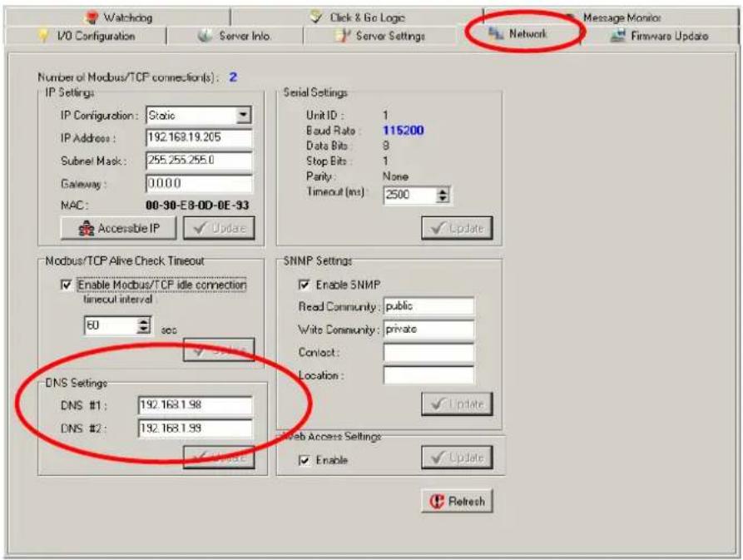This screenshot has height=560, width=743.
Task: Click the DNS #2 field
Action: coord(196,429)
